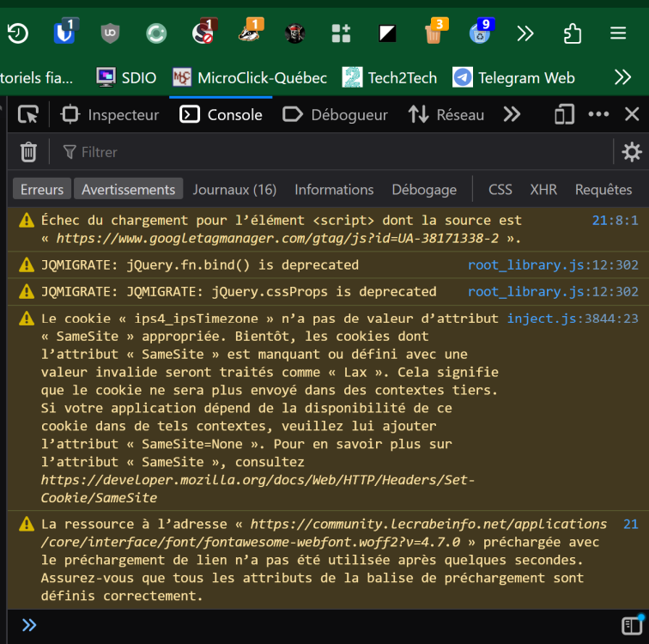Close the developer tools panel

632,114
